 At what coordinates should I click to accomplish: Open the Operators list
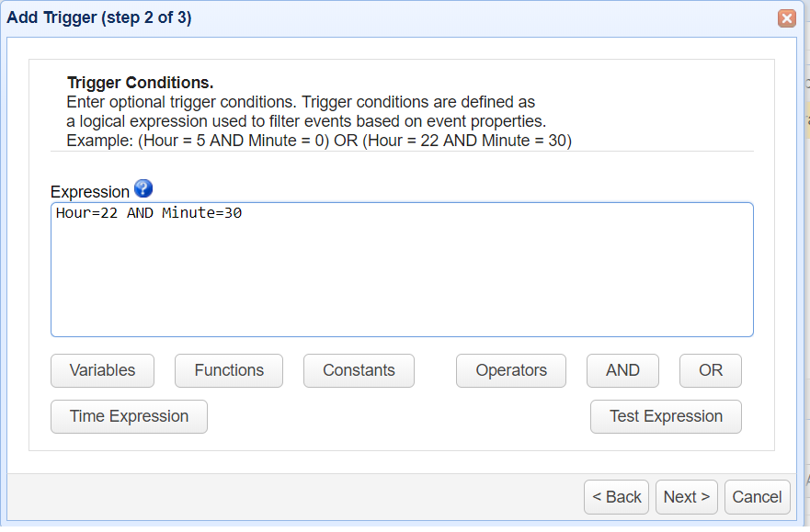pyautogui.click(x=510, y=370)
